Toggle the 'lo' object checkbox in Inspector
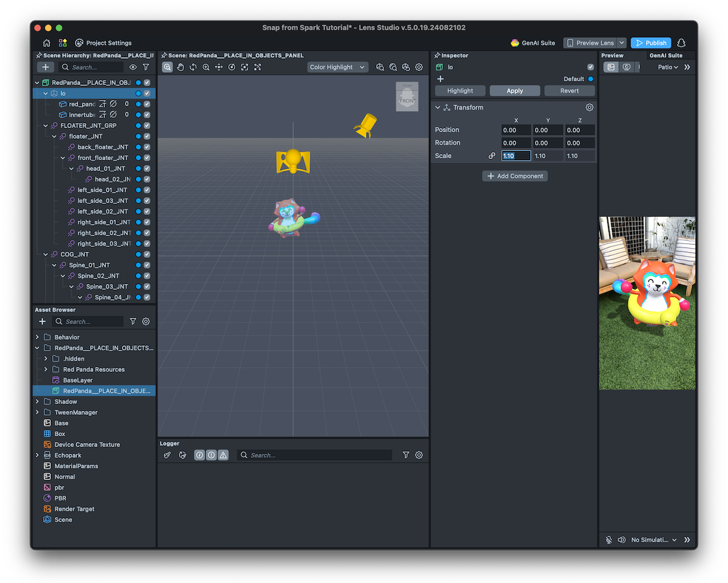This screenshot has width=728, height=583. coord(590,67)
